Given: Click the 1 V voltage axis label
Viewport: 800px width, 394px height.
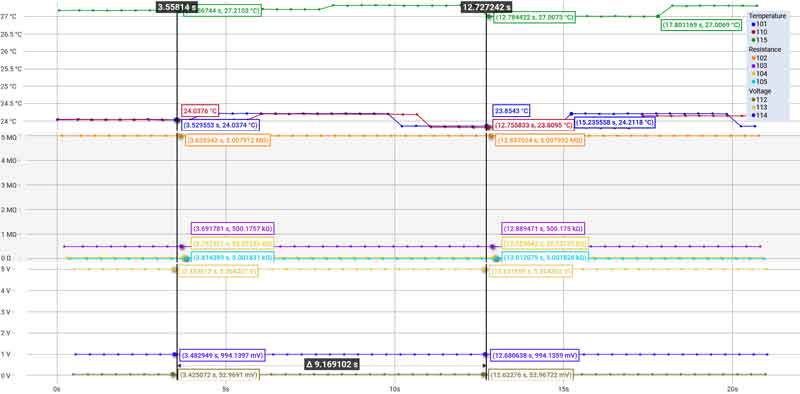Looking at the screenshot, I should point(7,354).
